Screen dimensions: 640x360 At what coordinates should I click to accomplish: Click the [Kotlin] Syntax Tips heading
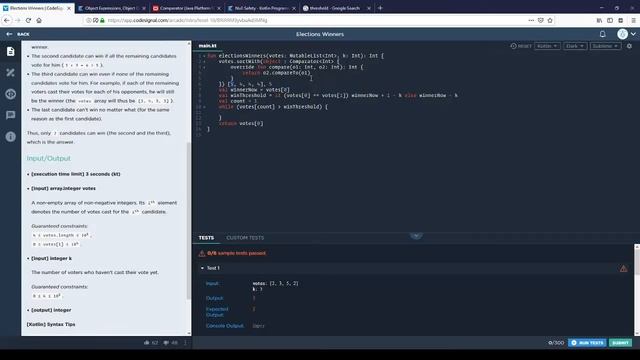(x=51, y=324)
